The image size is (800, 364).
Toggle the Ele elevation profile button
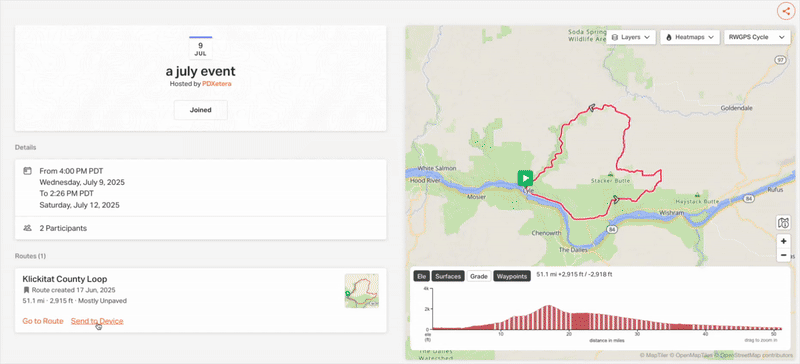[x=421, y=276]
